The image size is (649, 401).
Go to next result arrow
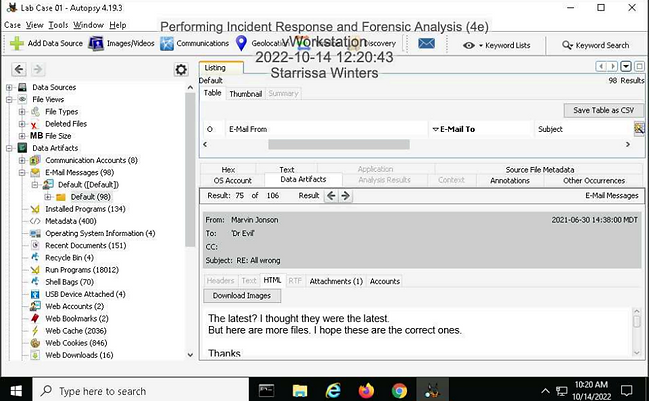pos(346,196)
